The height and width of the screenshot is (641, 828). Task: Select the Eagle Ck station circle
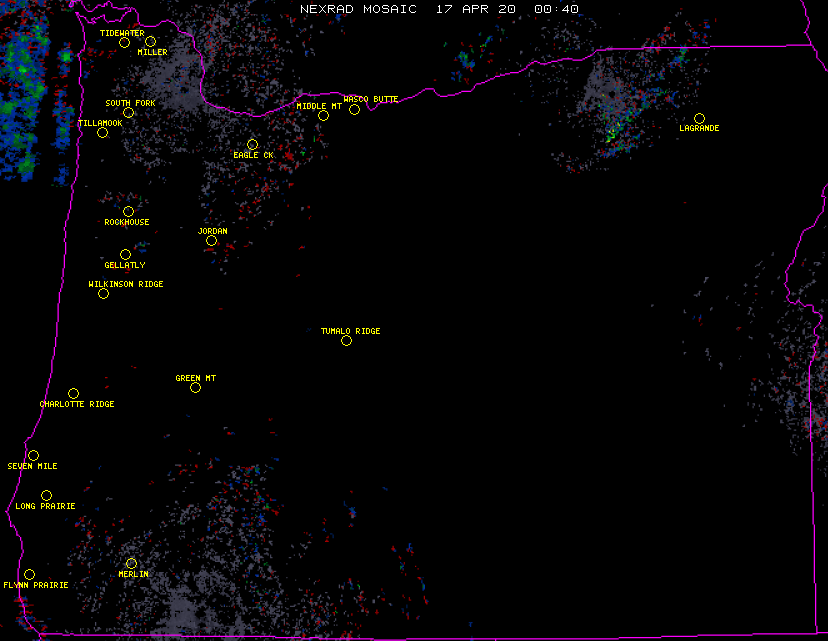(252, 145)
